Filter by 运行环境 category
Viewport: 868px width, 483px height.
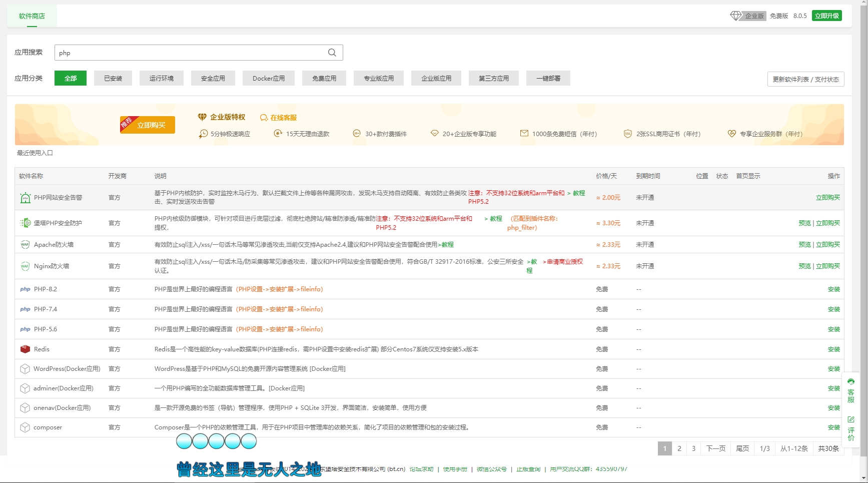(x=162, y=78)
